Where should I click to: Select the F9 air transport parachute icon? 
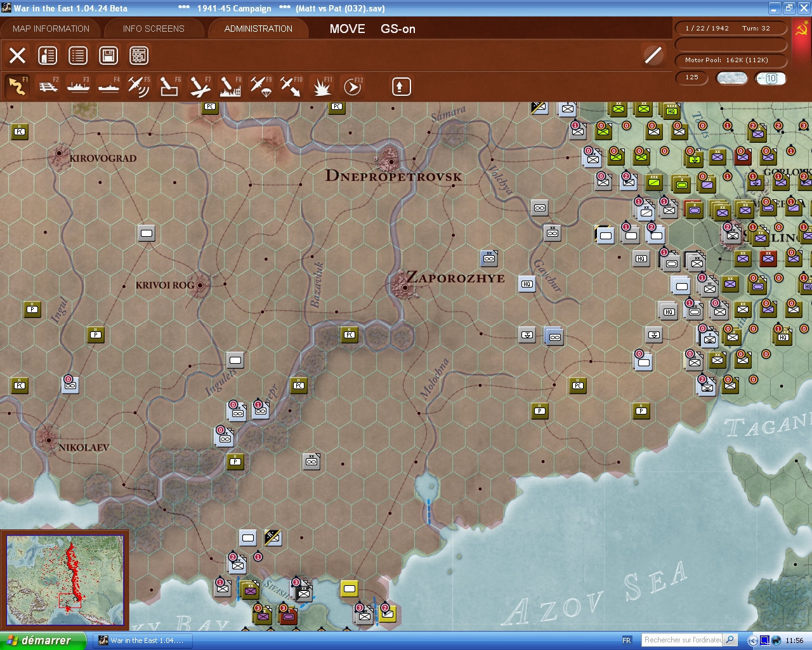[261, 86]
